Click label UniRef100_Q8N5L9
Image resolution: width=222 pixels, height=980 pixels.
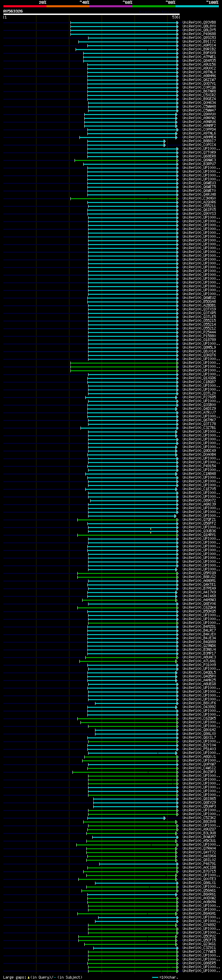click(x=199, y=347)
